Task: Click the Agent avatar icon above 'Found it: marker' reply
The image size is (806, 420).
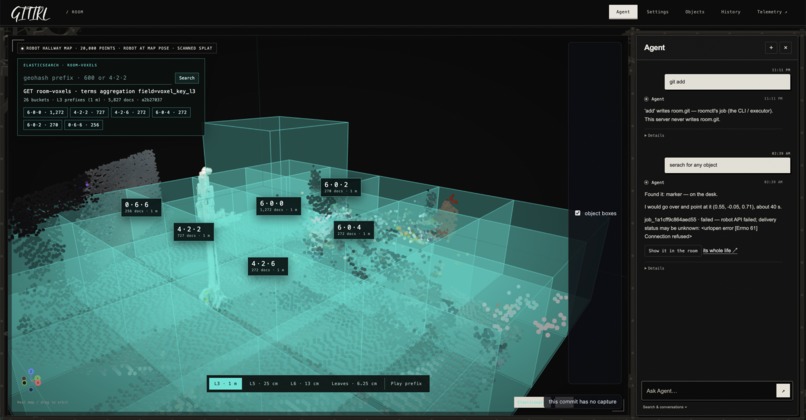Action: point(646,182)
